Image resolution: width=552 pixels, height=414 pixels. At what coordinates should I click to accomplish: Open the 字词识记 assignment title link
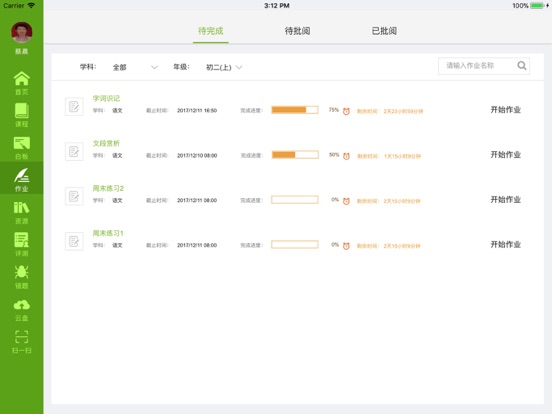click(106, 98)
